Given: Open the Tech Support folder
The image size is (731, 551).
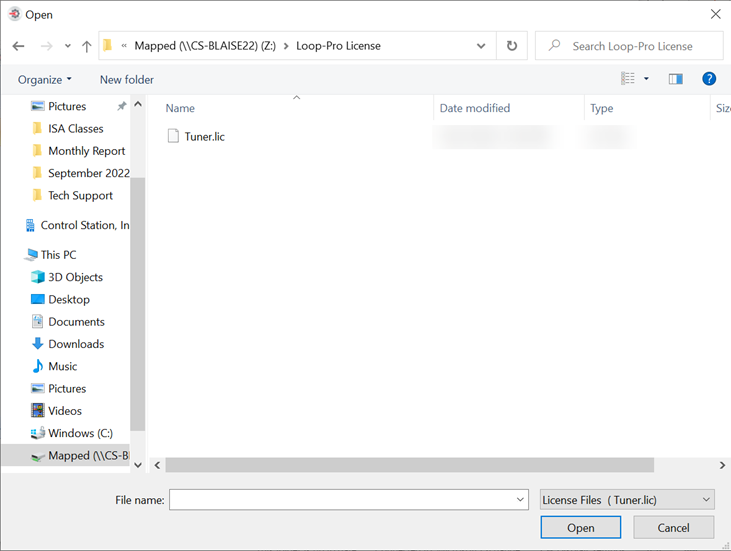Looking at the screenshot, I should 81,195.
